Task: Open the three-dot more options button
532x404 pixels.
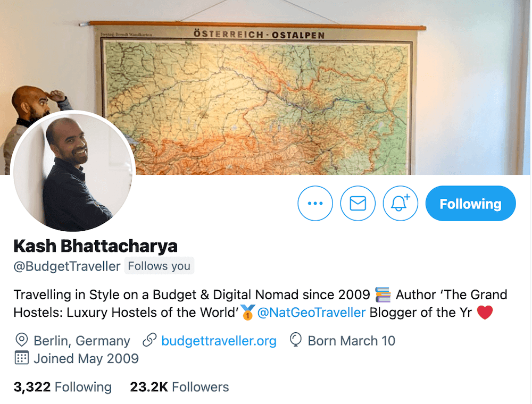Action: [x=315, y=204]
